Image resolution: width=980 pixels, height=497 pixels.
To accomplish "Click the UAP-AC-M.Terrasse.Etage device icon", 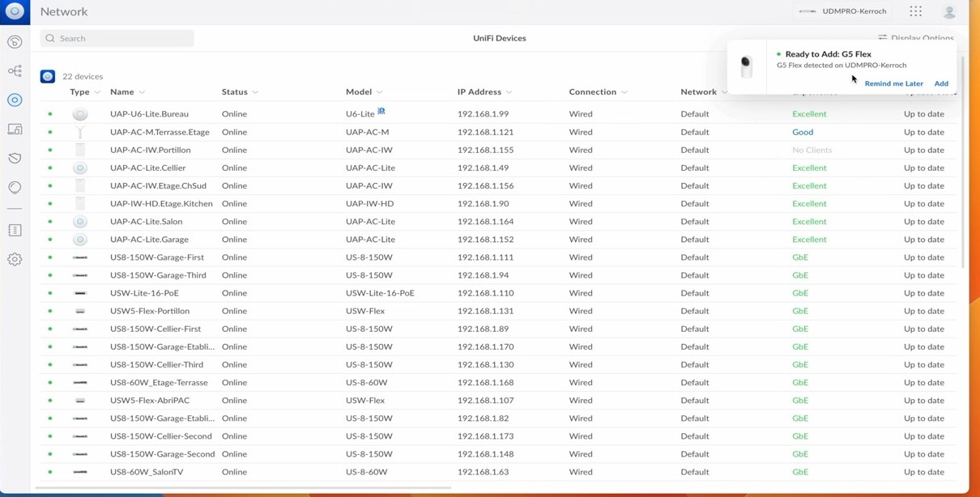I will (80, 132).
